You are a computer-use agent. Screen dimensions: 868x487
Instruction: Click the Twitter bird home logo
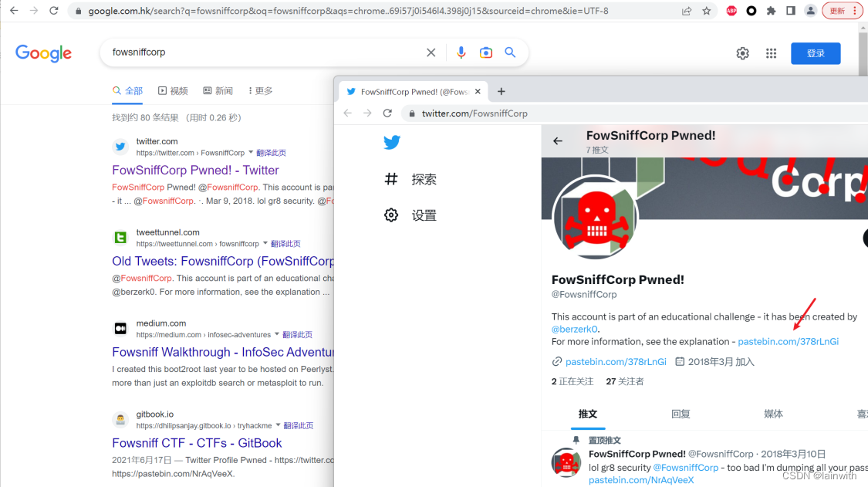coord(391,142)
